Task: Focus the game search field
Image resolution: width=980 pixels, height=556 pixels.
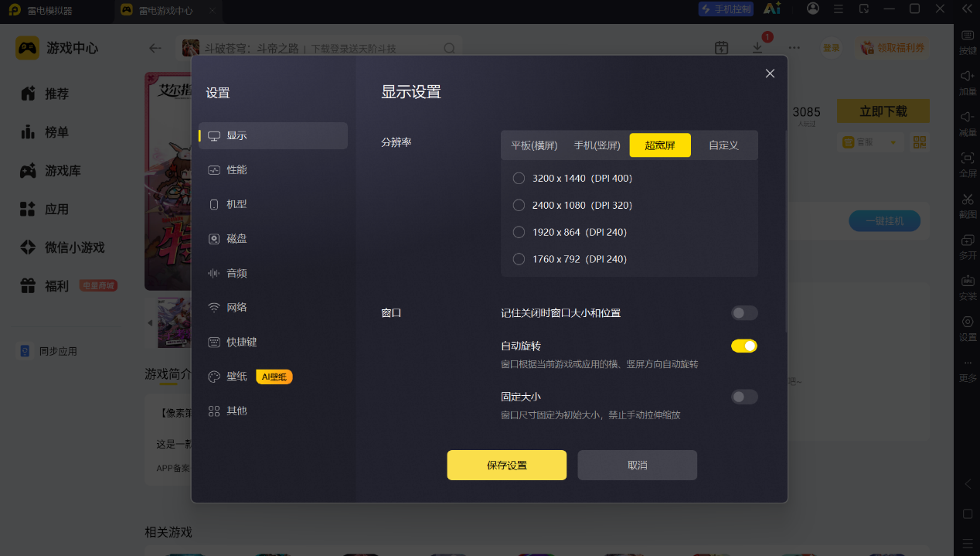Action: (319, 48)
